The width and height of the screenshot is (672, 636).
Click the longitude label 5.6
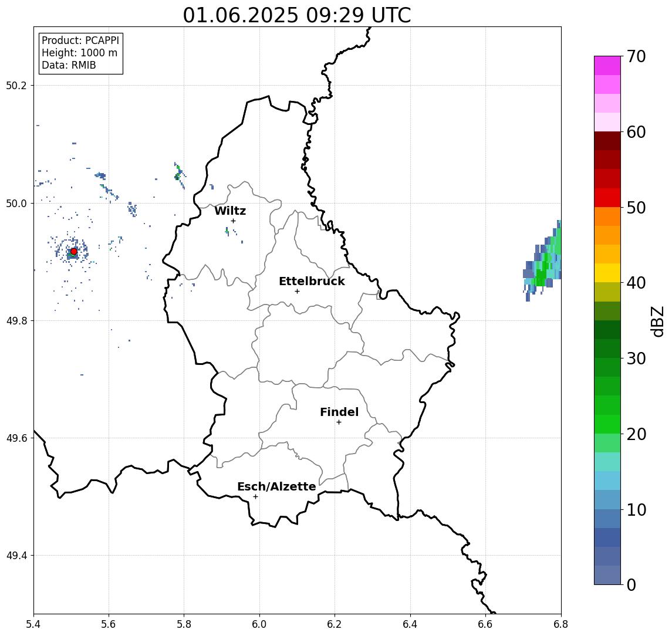point(109,624)
